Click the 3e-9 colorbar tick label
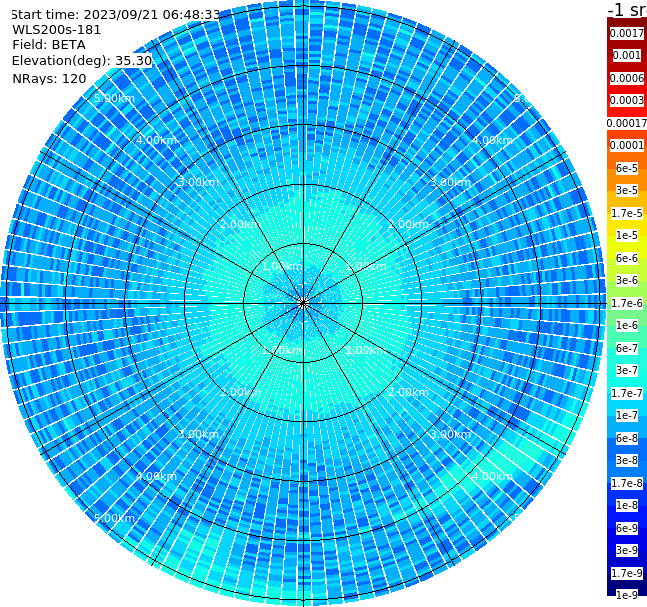This screenshot has height=607, width=647. pyautogui.click(x=627, y=550)
